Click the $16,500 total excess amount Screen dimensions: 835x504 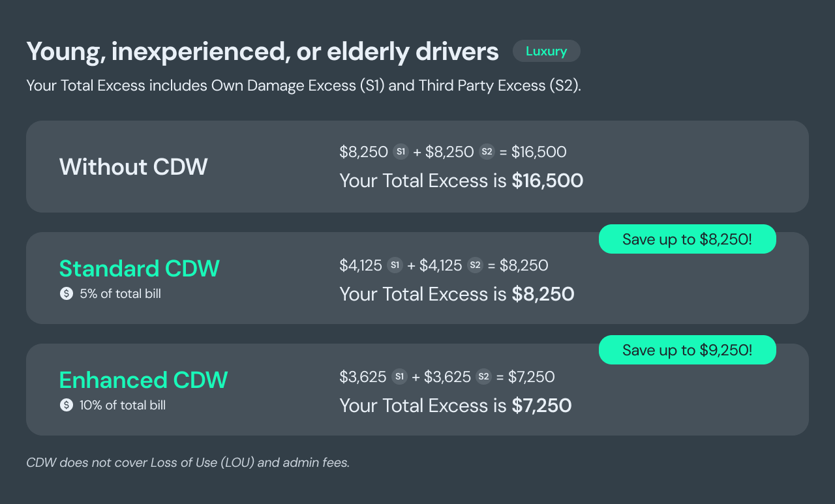tap(547, 181)
